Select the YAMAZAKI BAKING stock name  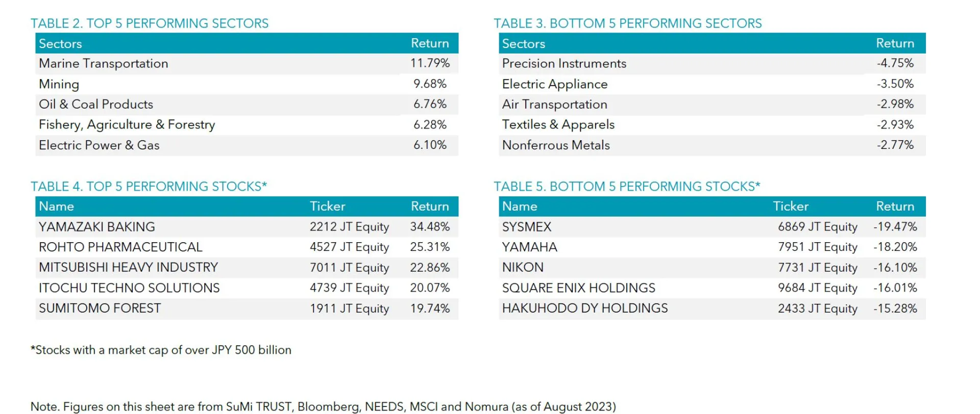point(97,227)
